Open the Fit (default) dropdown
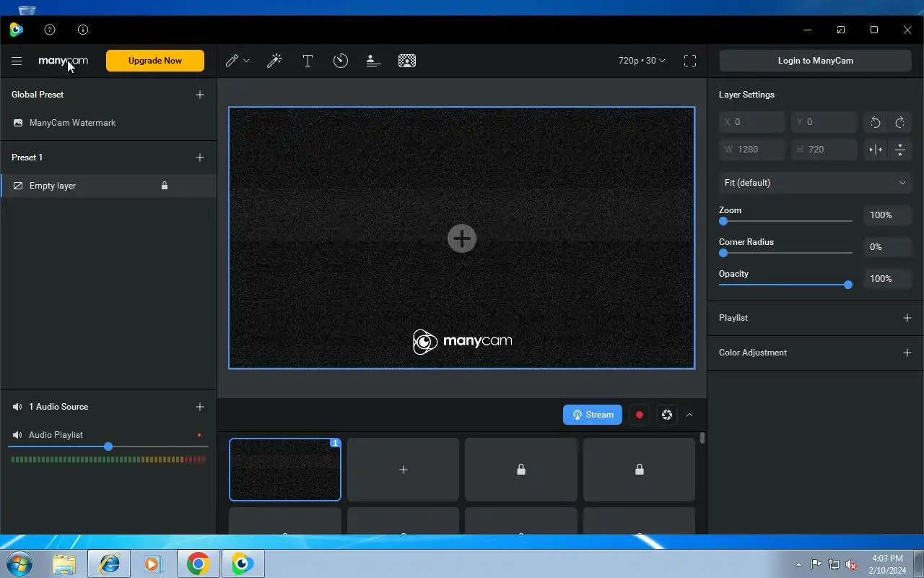The height and width of the screenshot is (578, 924). pos(815,183)
